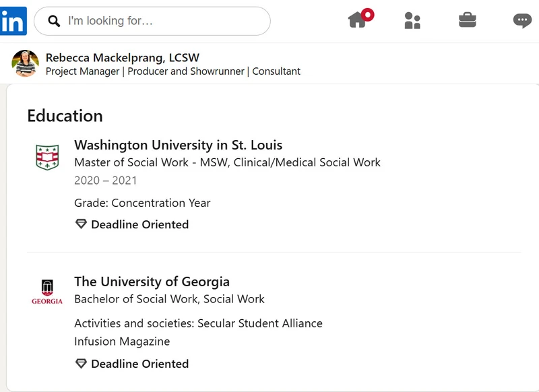Open the My Network people icon
This screenshot has height=392, width=539.
pos(412,21)
